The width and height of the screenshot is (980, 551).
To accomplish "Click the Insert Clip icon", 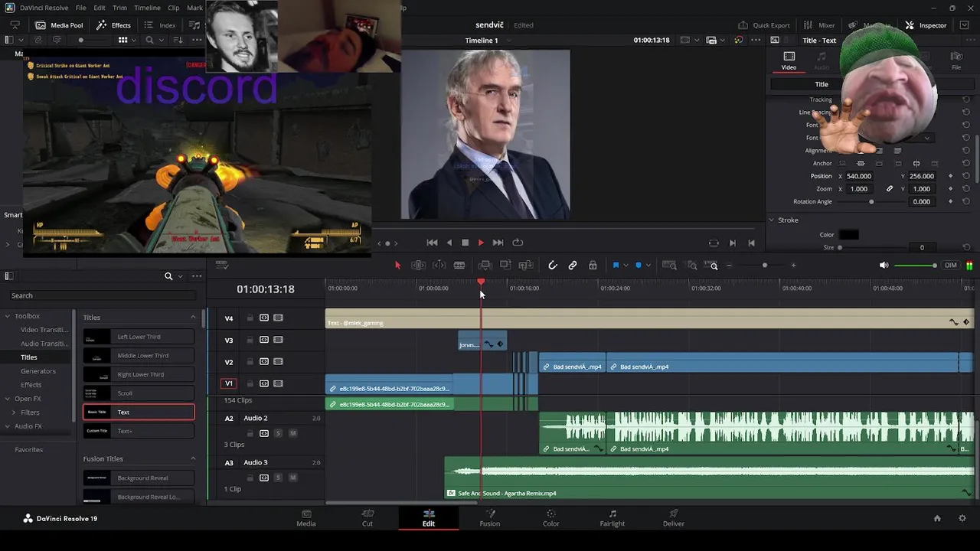I will (x=485, y=266).
